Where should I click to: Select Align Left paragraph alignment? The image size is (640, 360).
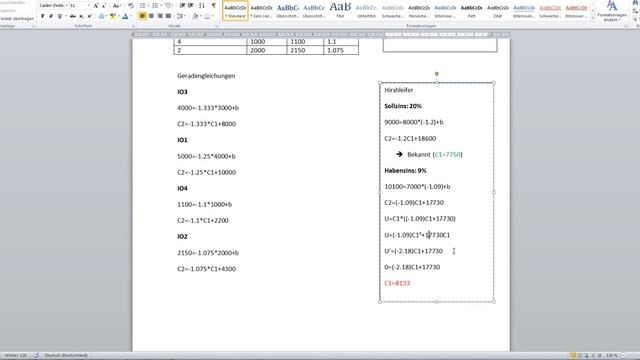click(142, 16)
